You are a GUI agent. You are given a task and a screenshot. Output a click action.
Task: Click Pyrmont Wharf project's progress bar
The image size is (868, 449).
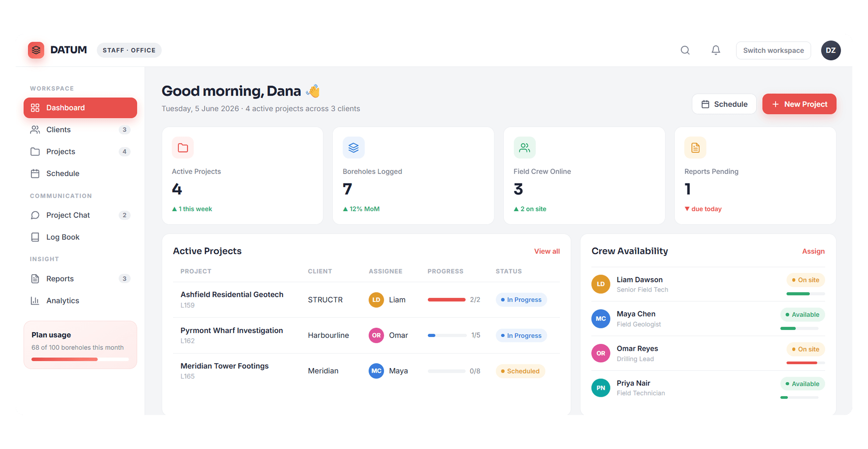[446, 336]
